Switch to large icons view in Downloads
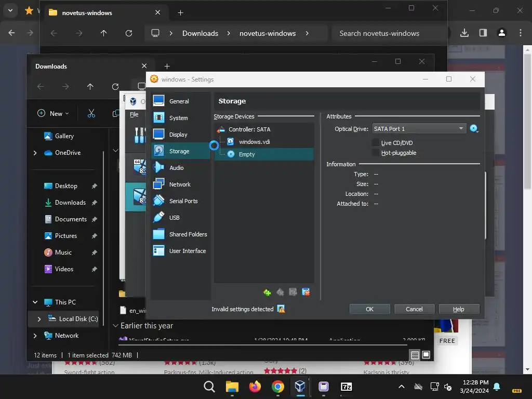 (426, 355)
